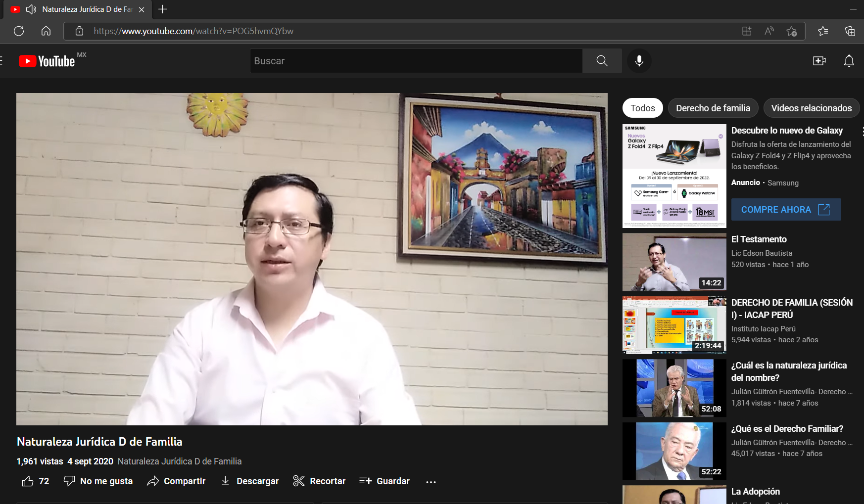Go to the browser home page
This screenshot has width=864, height=504.
46,31
